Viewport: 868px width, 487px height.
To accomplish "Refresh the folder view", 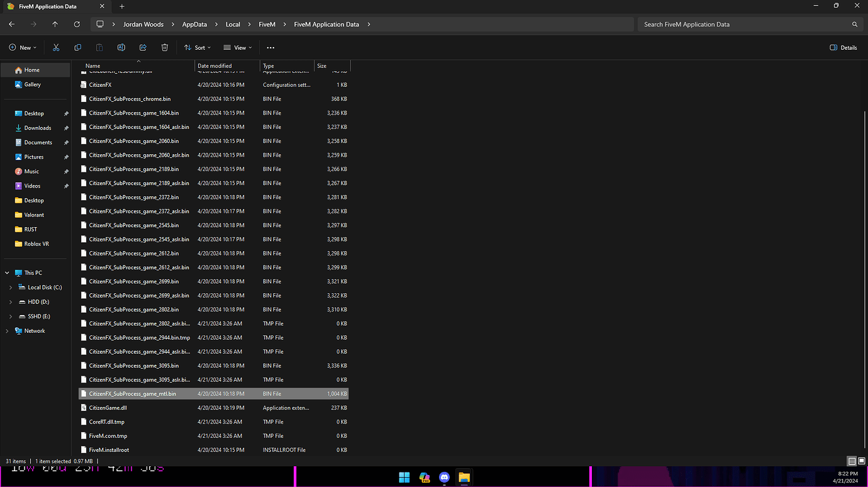I will [x=77, y=24].
